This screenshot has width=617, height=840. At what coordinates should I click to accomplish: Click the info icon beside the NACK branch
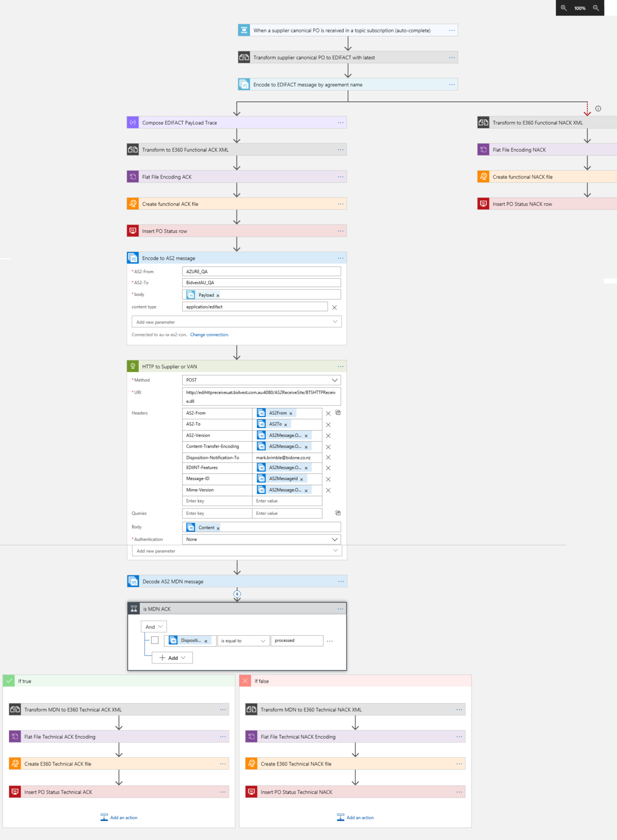point(598,109)
